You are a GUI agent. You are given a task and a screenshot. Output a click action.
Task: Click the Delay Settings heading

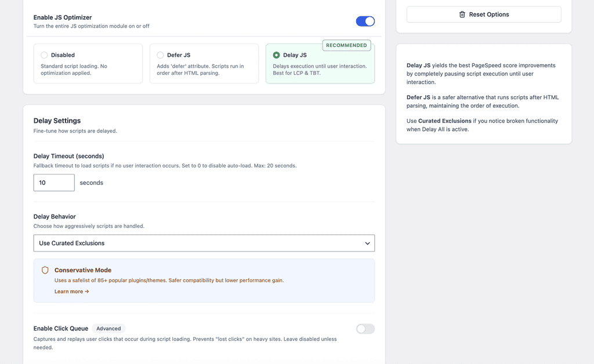tap(57, 121)
